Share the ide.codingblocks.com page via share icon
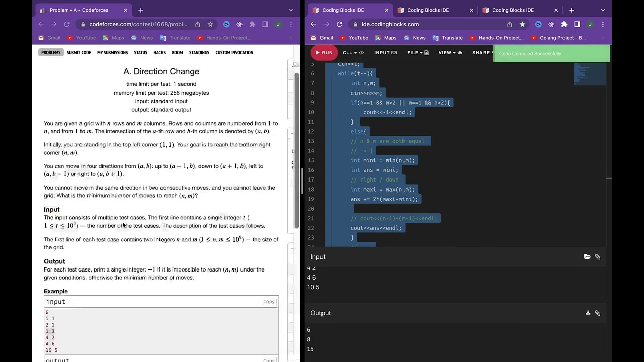Screen dimensions: 644x362 click(x=510, y=24)
